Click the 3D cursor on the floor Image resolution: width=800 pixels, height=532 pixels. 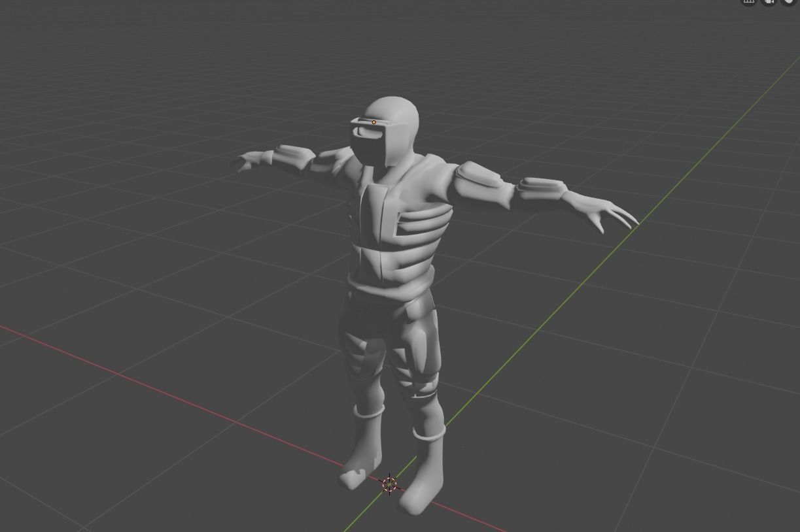click(389, 484)
